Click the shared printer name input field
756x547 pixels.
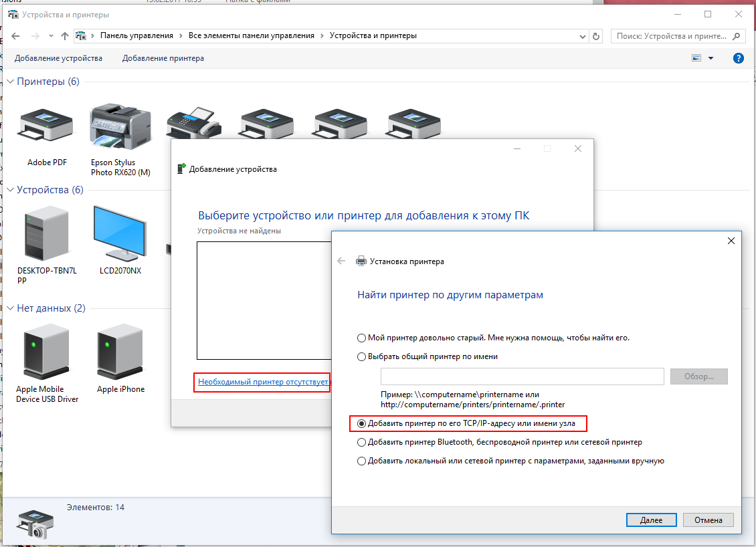[522, 376]
